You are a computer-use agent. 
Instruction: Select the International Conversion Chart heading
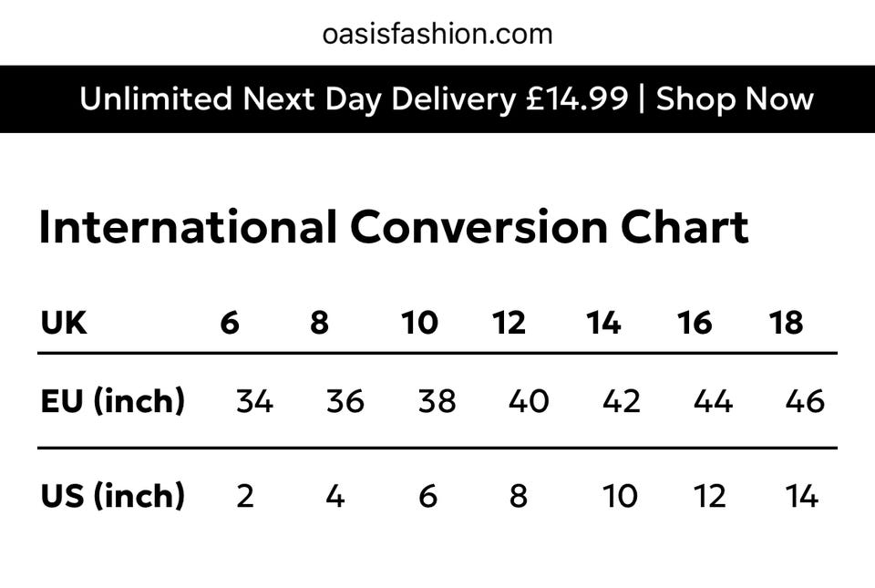pos(394,227)
